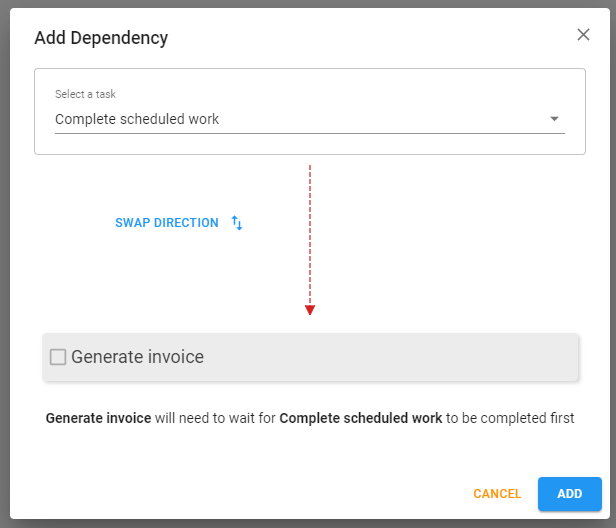This screenshot has width=616, height=528.
Task: Click the Add Dependency dialog title
Action: click(101, 38)
